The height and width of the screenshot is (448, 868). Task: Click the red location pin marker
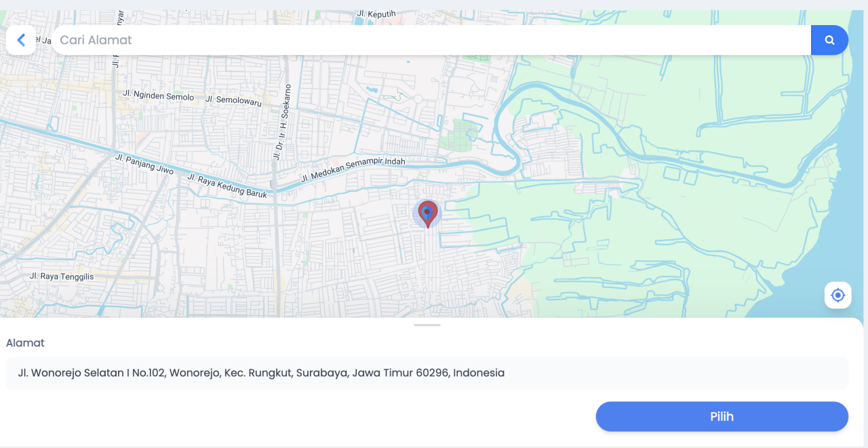click(x=427, y=213)
